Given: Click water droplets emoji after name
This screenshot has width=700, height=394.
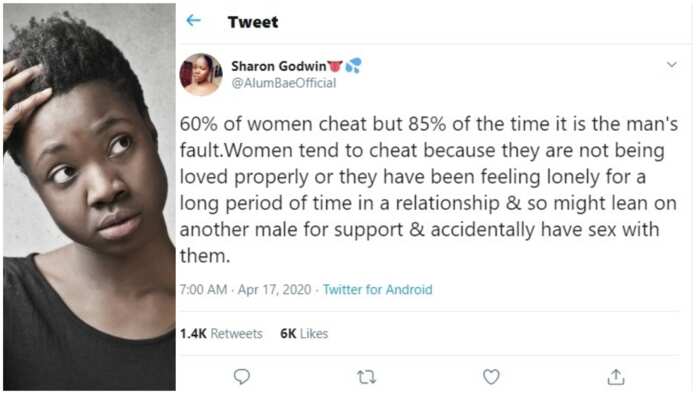Looking at the screenshot, I should coord(353,66).
